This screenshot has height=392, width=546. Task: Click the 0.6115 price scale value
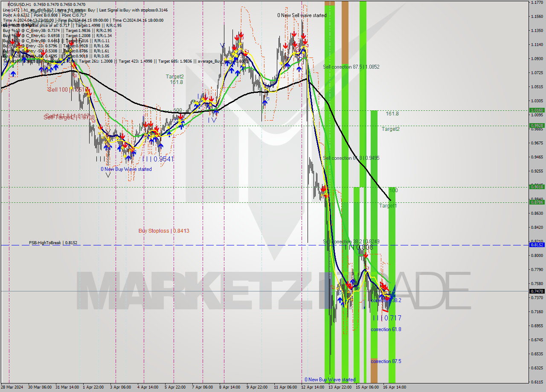tap(537, 382)
